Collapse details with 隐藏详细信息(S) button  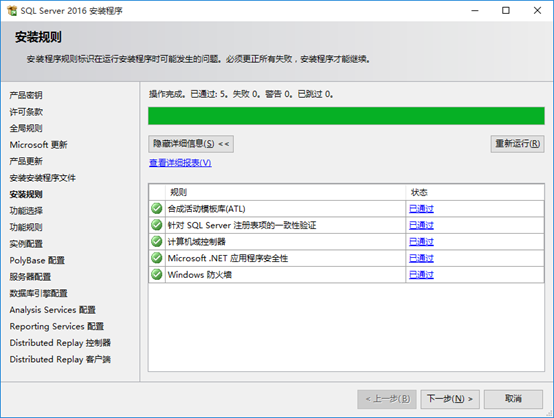pos(191,144)
